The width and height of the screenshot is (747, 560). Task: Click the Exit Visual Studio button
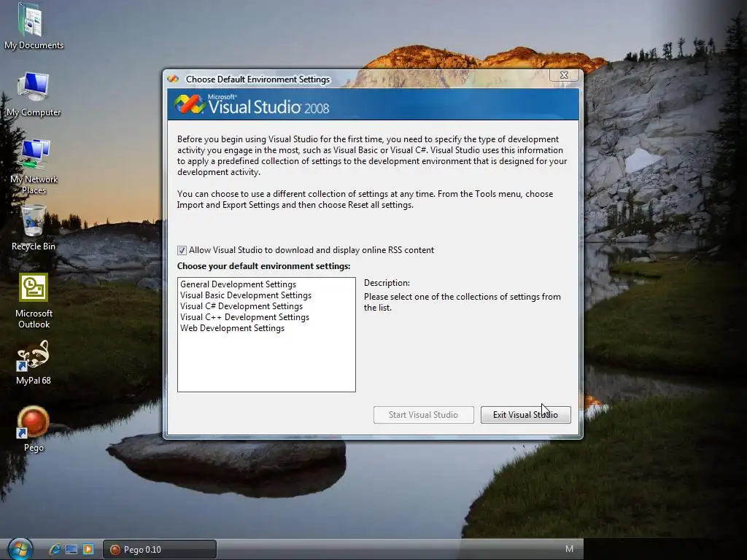click(525, 415)
